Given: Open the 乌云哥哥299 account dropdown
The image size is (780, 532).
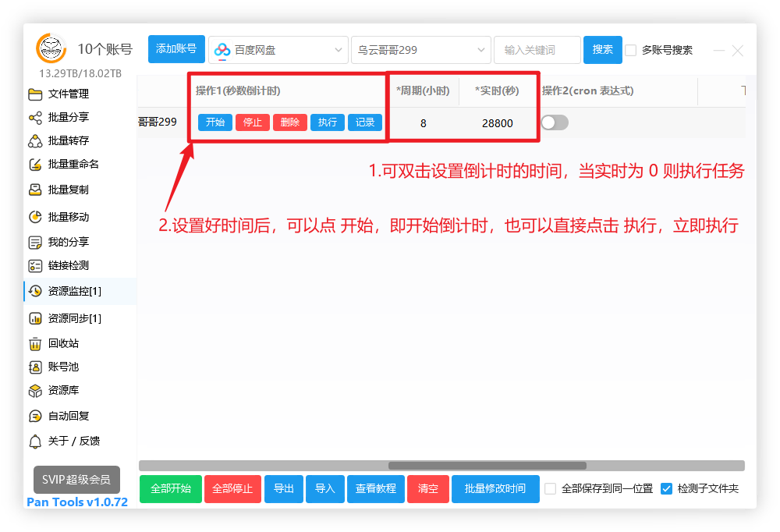Looking at the screenshot, I should tap(421, 50).
